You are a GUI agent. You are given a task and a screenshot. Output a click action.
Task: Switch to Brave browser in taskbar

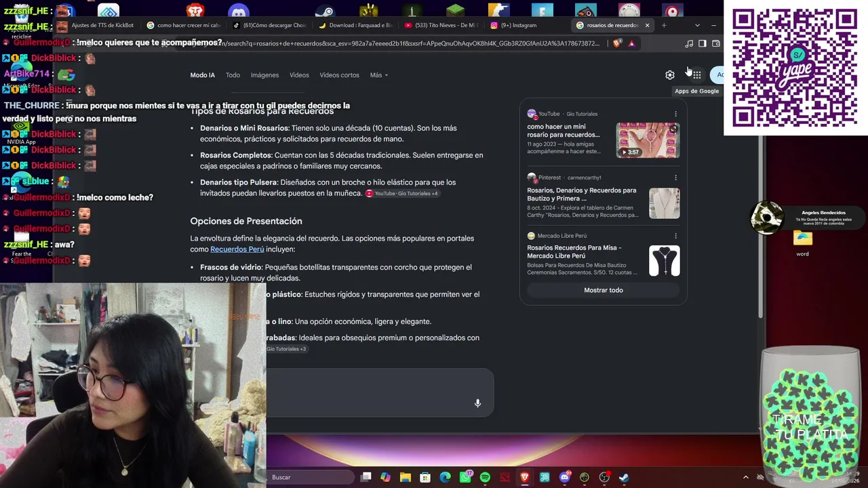[x=524, y=477]
